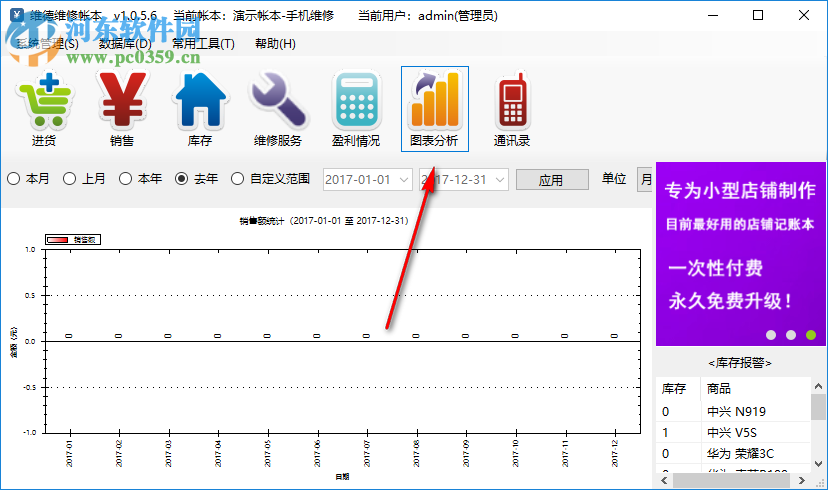Click the stock list vertical scrollbar thumb
Viewport: 828px width, 490px height.
point(818,407)
